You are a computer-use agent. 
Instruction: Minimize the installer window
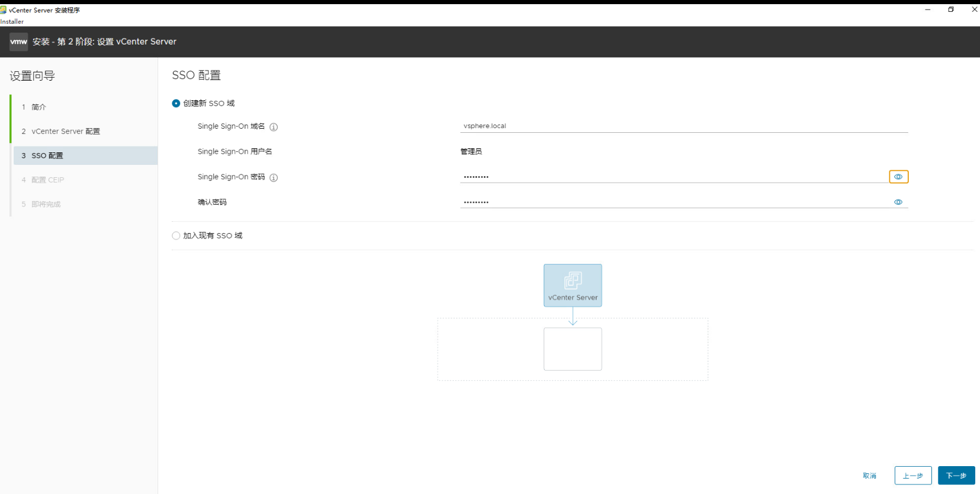(x=928, y=9)
